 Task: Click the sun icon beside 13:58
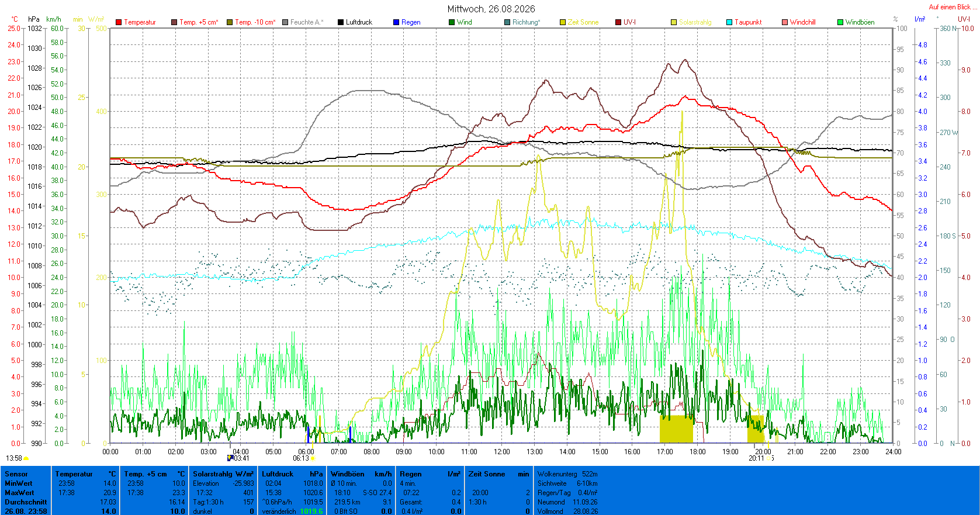tap(26, 458)
